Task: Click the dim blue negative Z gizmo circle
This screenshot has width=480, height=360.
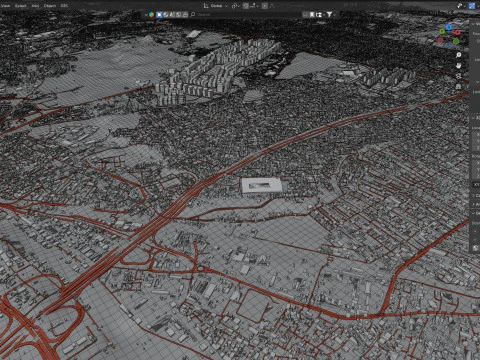Action: [x=449, y=45]
